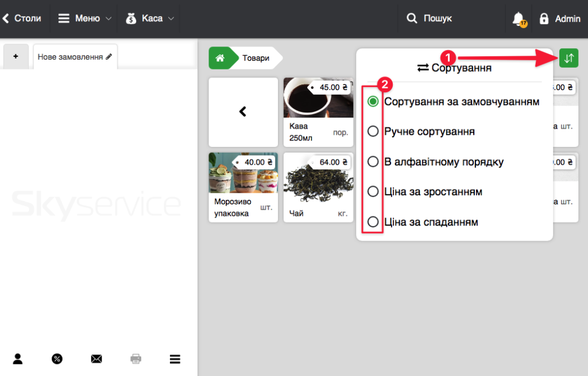Click the green home breadcrumb icon
Image resolution: width=588 pixels, height=376 pixels.
coord(219,58)
